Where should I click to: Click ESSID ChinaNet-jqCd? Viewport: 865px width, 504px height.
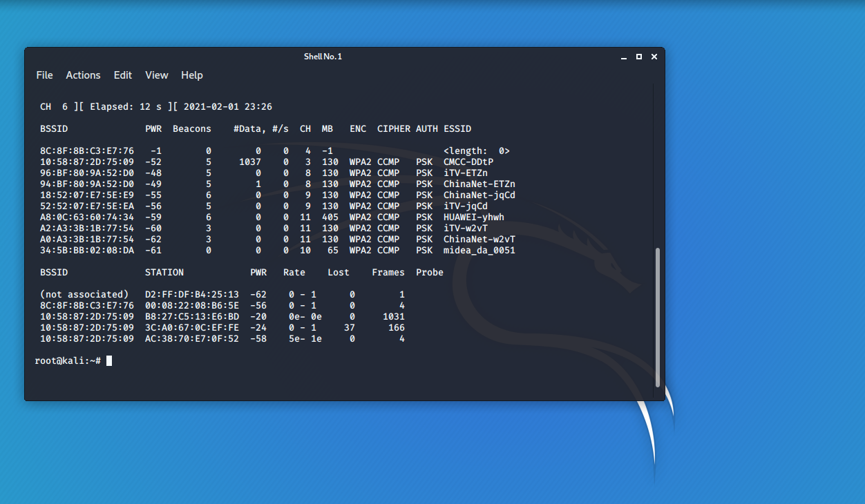479,195
